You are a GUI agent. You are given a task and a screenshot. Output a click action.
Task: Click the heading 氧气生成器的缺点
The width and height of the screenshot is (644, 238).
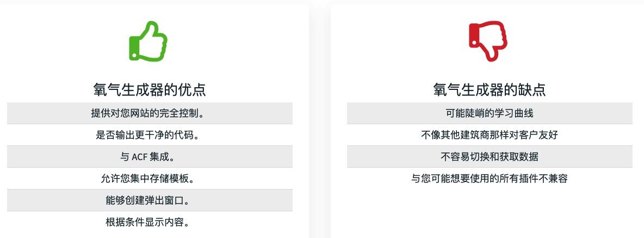point(490,89)
